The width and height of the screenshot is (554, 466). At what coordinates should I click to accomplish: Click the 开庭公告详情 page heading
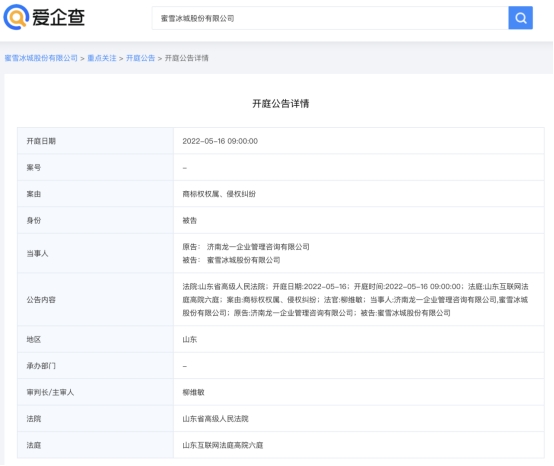tap(281, 104)
